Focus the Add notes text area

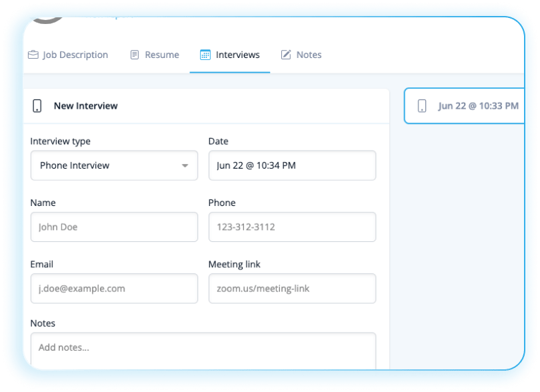point(203,350)
